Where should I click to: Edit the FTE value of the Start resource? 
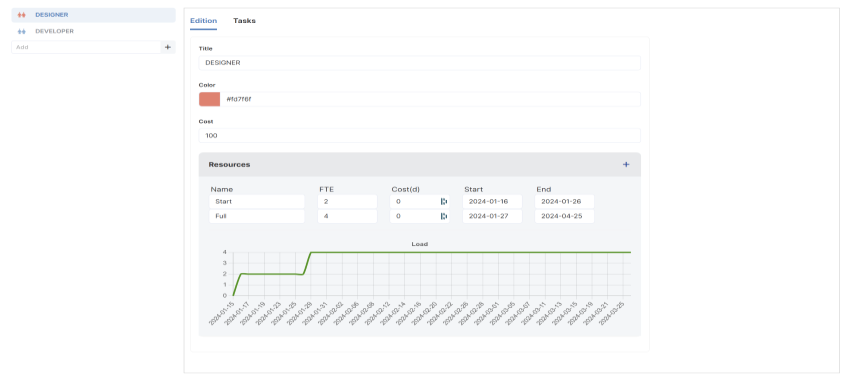[347, 201]
